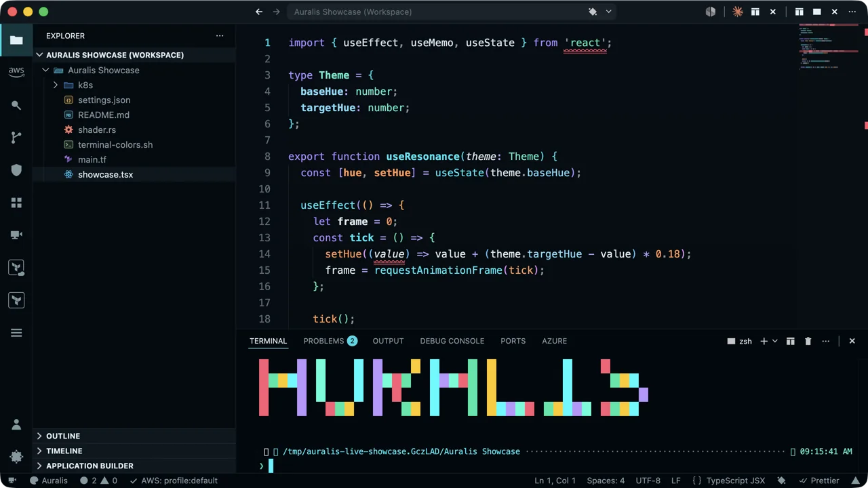Click the Auralis Showcase (Workspace) search box

453,12
